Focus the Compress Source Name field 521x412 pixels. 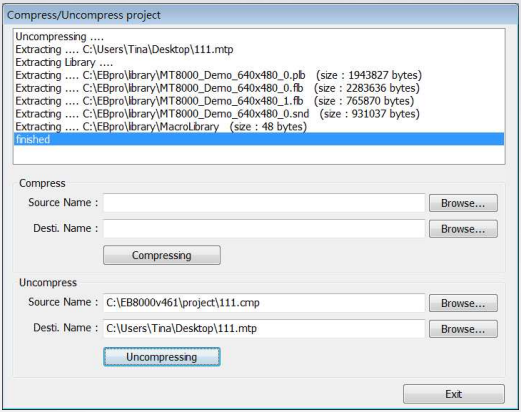pos(264,203)
